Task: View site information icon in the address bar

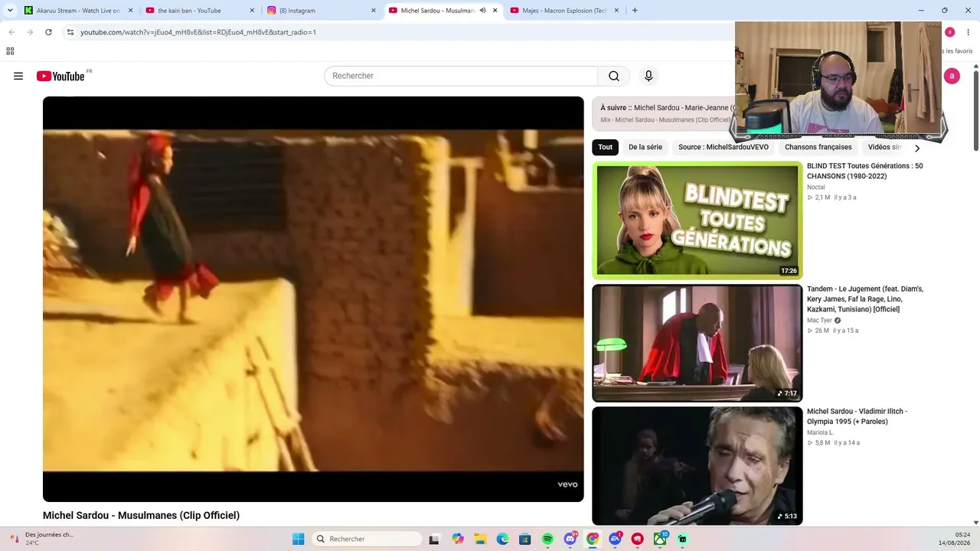Action: 70,32
